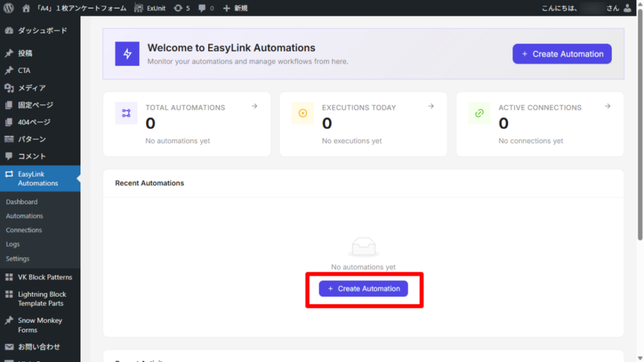Screen dimensions: 644x362
Task: Open the Executions Today arrow
Action: (431, 106)
